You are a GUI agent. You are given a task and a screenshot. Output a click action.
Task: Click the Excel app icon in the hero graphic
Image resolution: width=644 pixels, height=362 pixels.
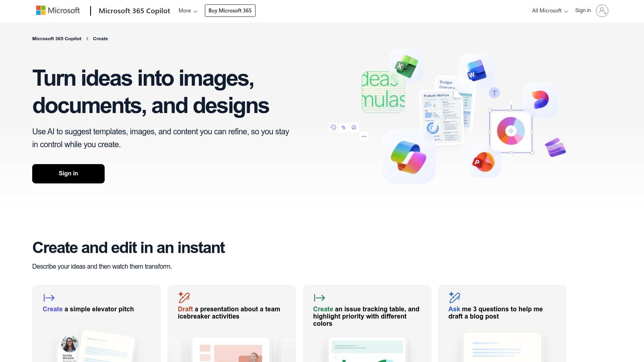point(406,66)
